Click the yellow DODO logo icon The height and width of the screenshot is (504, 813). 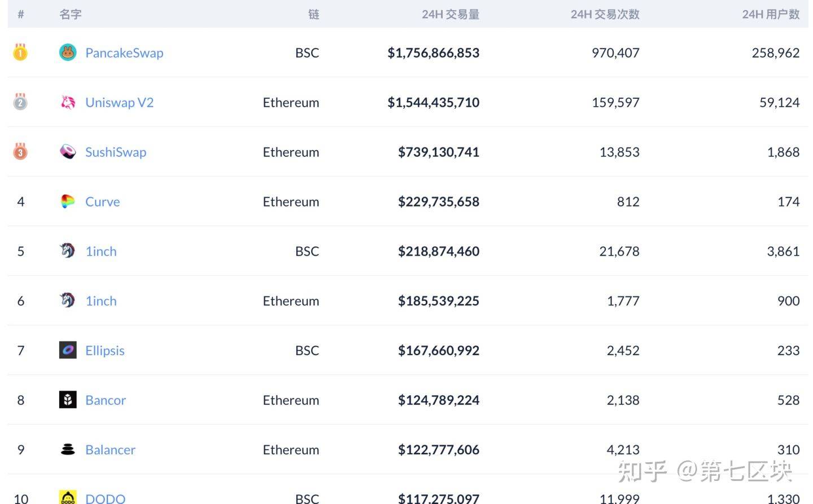pyautogui.click(x=68, y=497)
